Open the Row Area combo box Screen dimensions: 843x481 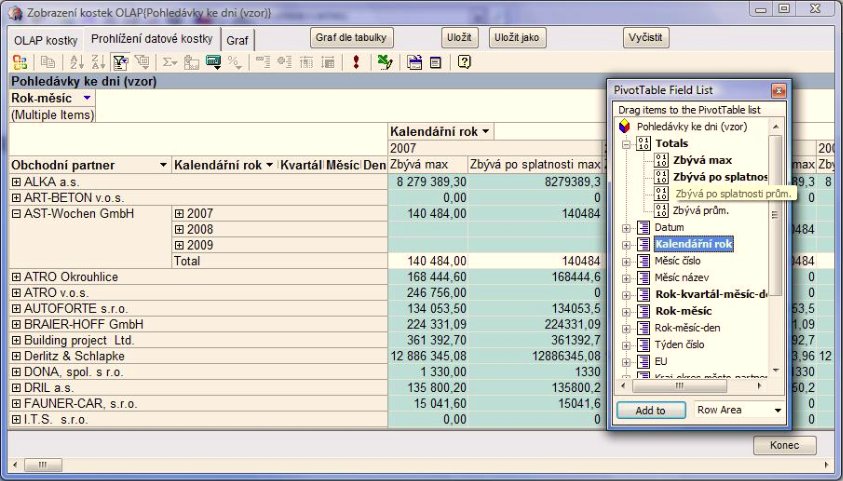739,410
